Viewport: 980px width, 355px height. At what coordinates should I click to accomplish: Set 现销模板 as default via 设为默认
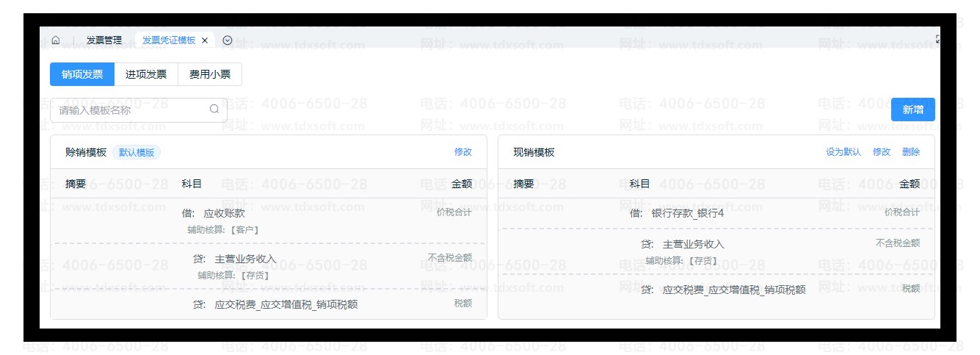(x=843, y=152)
